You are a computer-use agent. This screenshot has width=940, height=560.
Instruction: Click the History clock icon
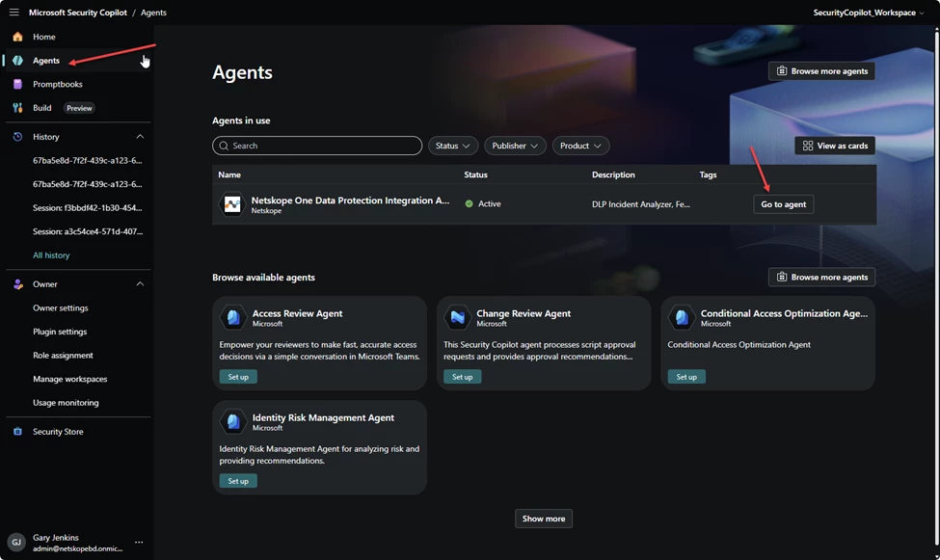point(18,137)
